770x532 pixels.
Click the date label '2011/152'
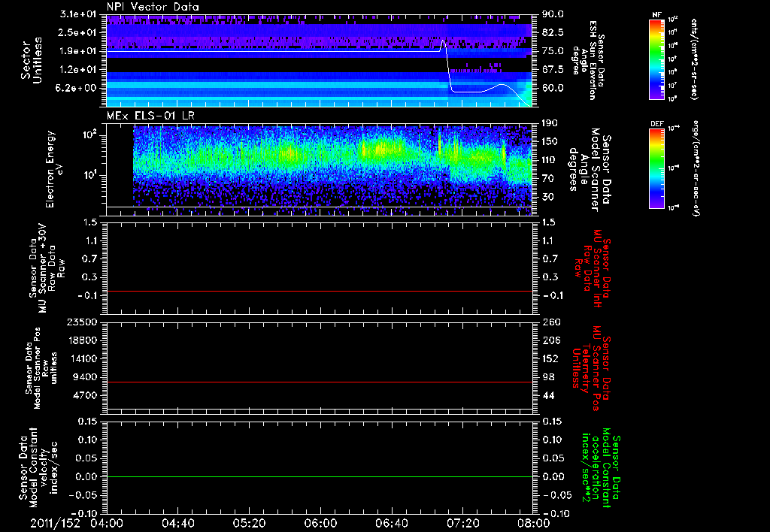tap(55, 523)
